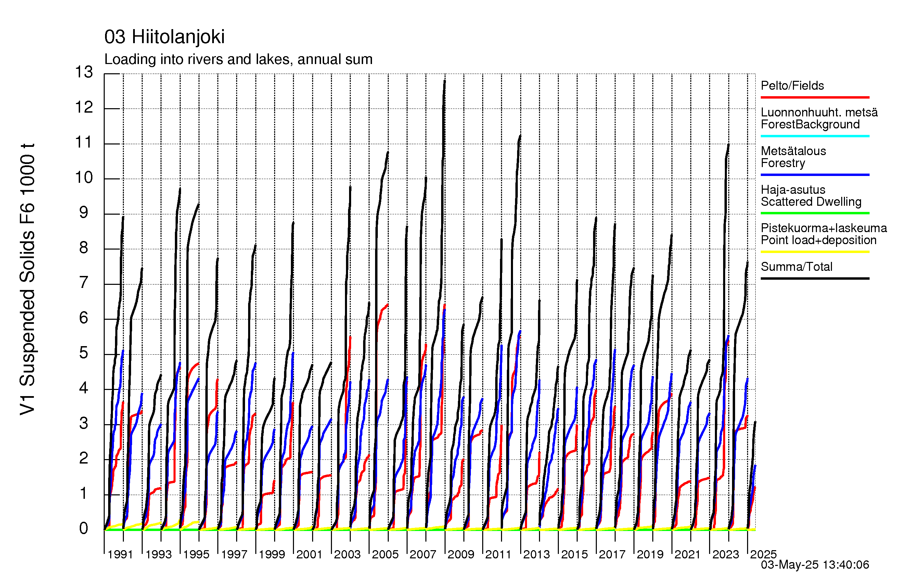Viewport: 924px width, 582px height.
Task: Click the y-axis value 0
Action: click(x=84, y=529)
